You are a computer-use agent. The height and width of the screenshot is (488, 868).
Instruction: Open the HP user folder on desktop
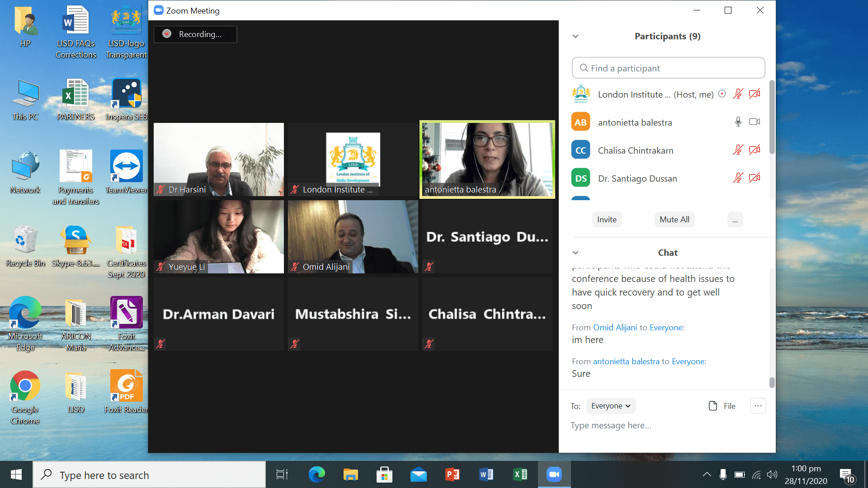coord(25,27)
